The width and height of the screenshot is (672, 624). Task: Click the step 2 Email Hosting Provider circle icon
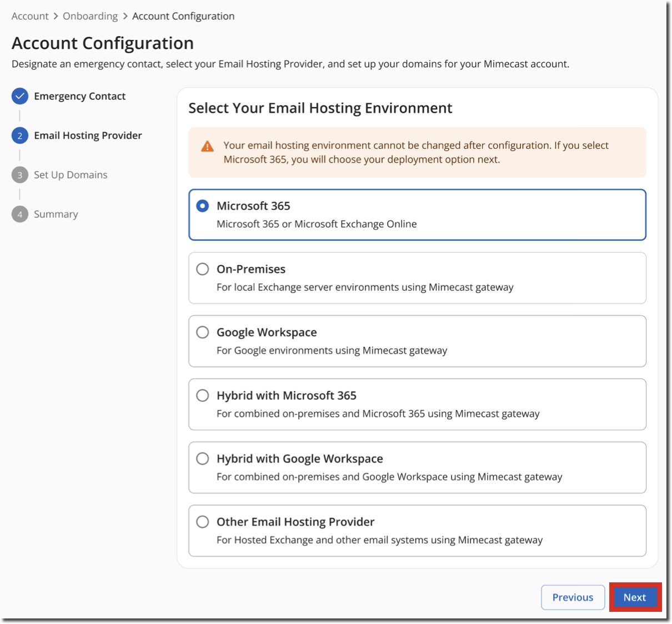pyautogui.click(x=20, y=135)
